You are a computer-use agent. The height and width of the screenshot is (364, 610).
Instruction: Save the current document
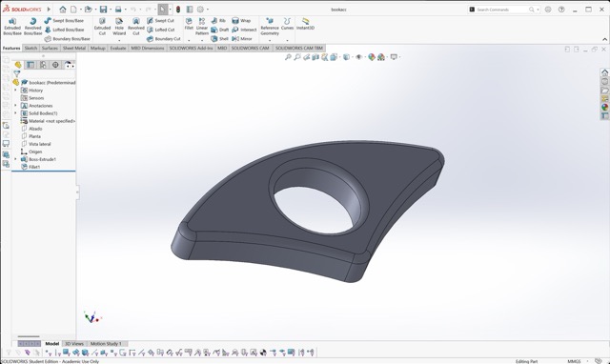[103, 10]
